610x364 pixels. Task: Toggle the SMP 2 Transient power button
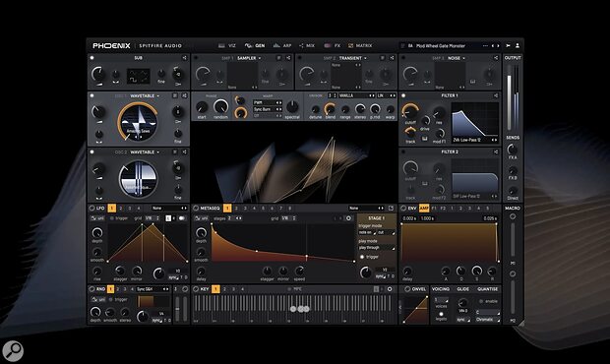coord(299,58)
